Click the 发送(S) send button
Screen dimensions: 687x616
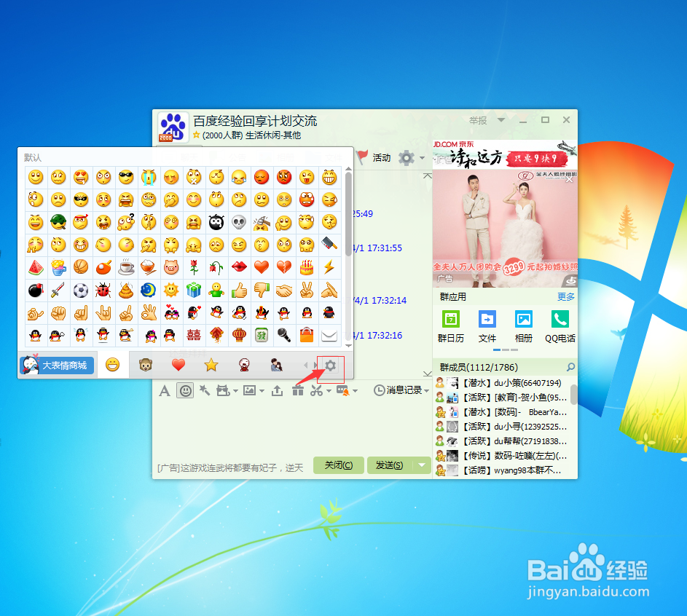(390, 465)
